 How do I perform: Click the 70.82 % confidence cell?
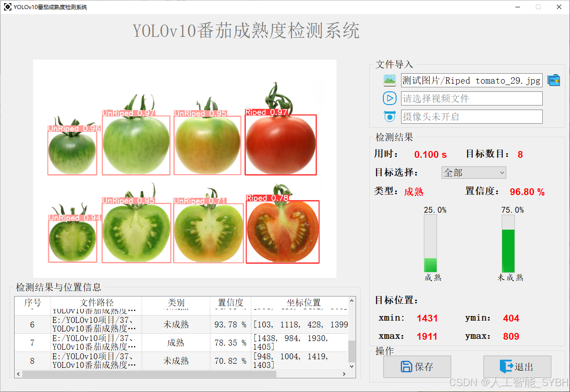coord(231,361)
